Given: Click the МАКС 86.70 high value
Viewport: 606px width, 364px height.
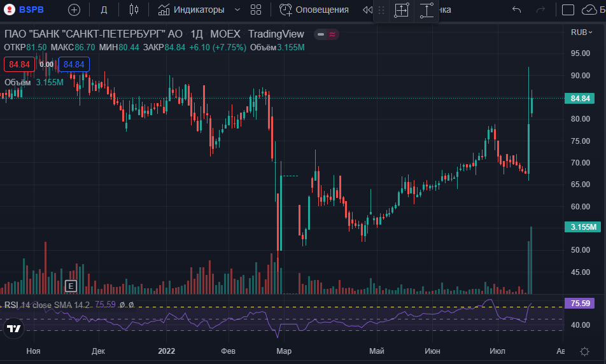Looking at the screenshot, I should pos(73,48).
